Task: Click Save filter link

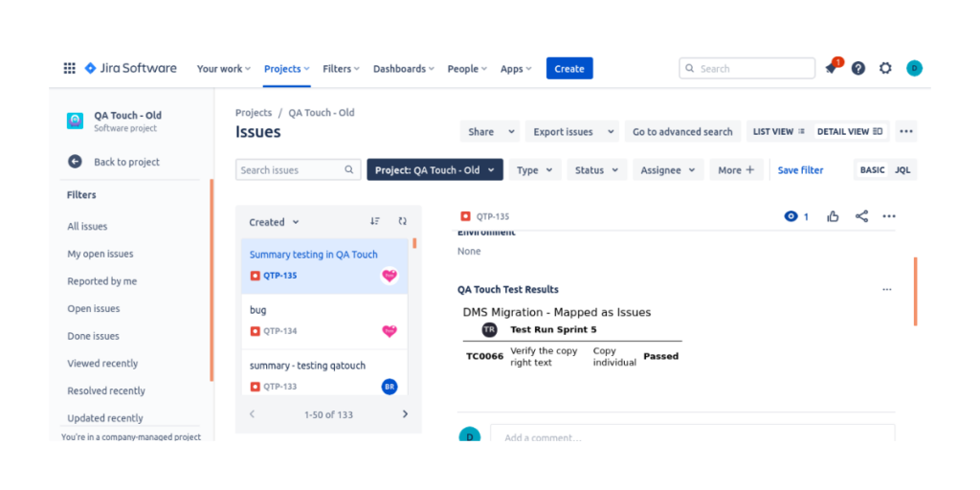Action: pos(800,170)
